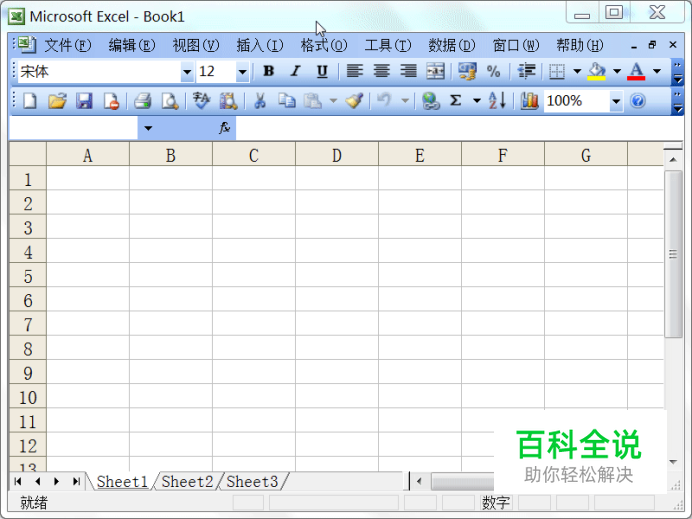Click the Borders grid button
692x519 pixels.
(557, 71)
